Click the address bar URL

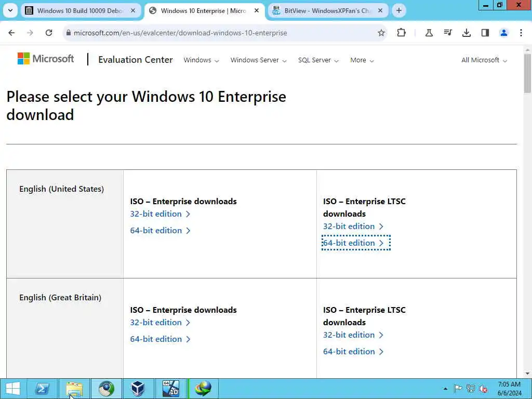180,33
